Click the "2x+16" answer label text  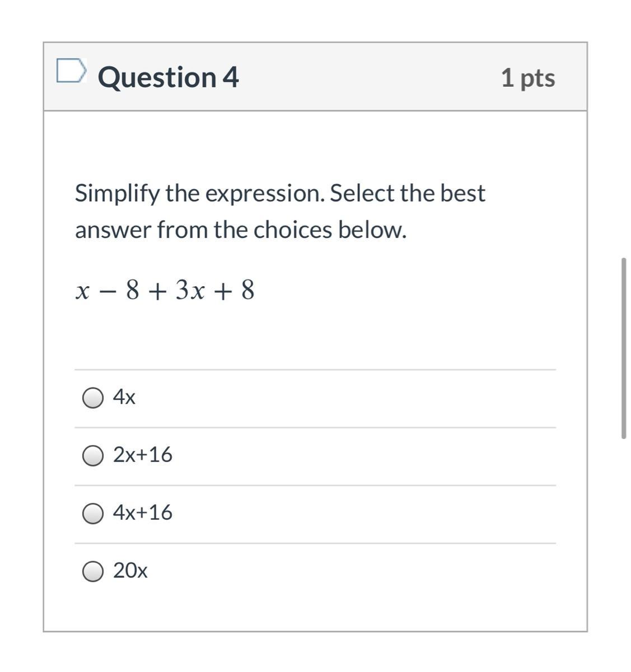[142, 455]
